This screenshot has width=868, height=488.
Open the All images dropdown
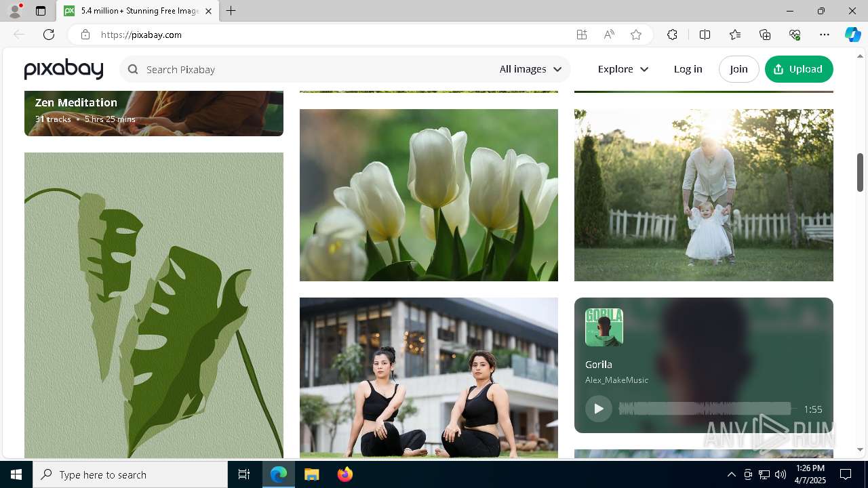(x=531, y=69)
